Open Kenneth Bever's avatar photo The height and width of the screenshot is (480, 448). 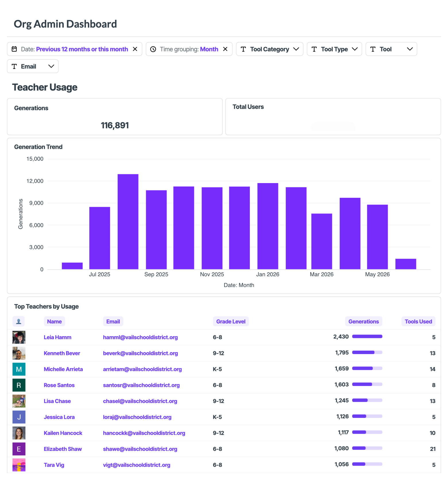click(19, 353)
